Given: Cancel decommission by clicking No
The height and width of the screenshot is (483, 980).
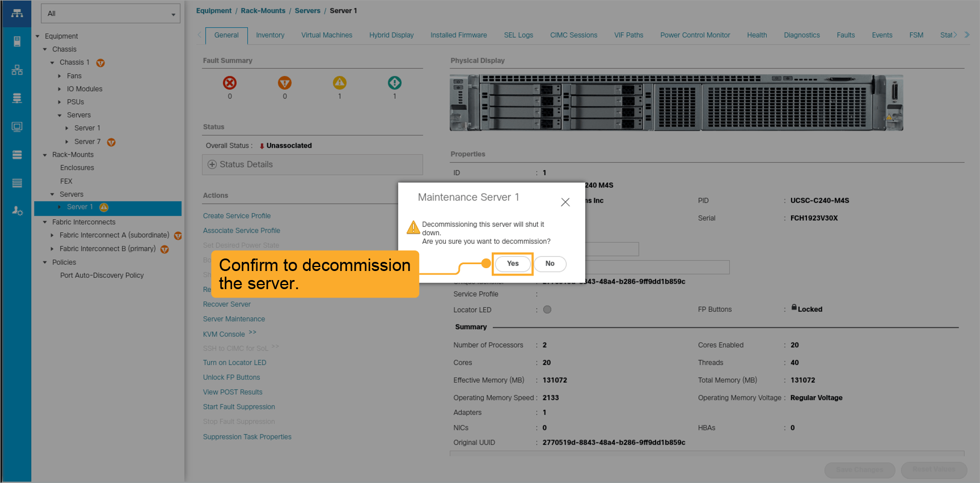Looking at the screenshot, I should [x=550, y=264].
